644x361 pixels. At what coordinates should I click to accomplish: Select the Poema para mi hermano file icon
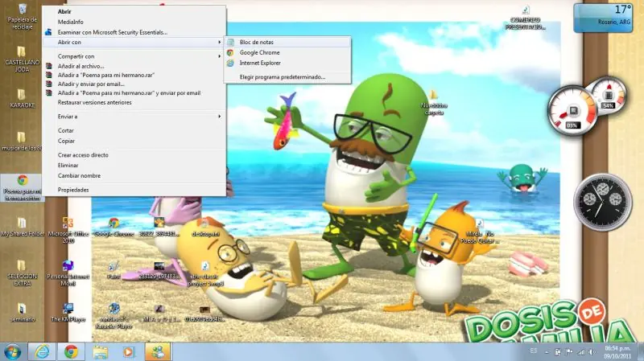pos(23,187)
